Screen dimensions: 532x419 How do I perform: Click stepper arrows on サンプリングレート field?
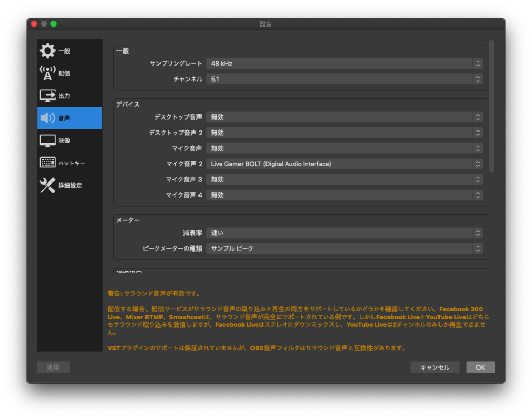pos(478,63)
